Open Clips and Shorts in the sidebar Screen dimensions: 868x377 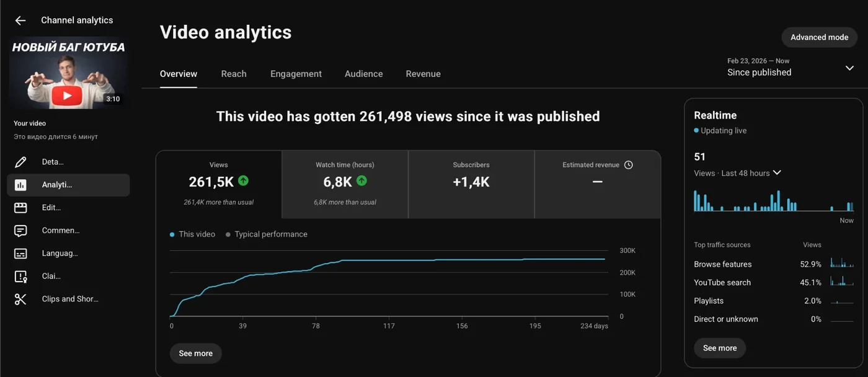coord(68,299)
